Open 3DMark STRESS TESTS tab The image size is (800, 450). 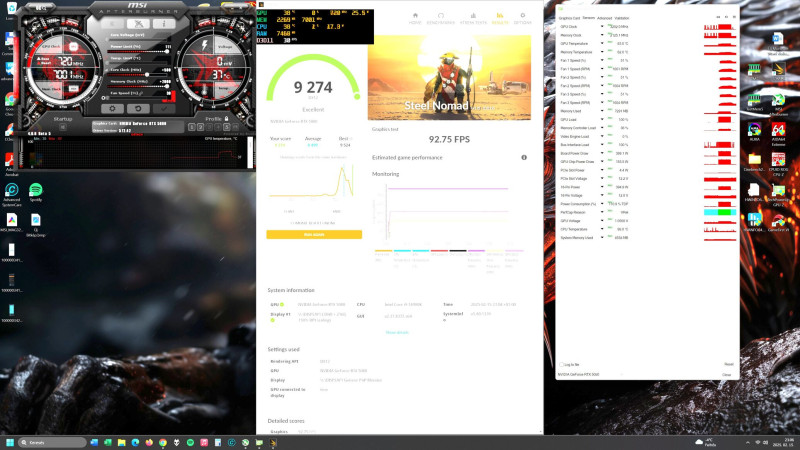click(473, 19)
